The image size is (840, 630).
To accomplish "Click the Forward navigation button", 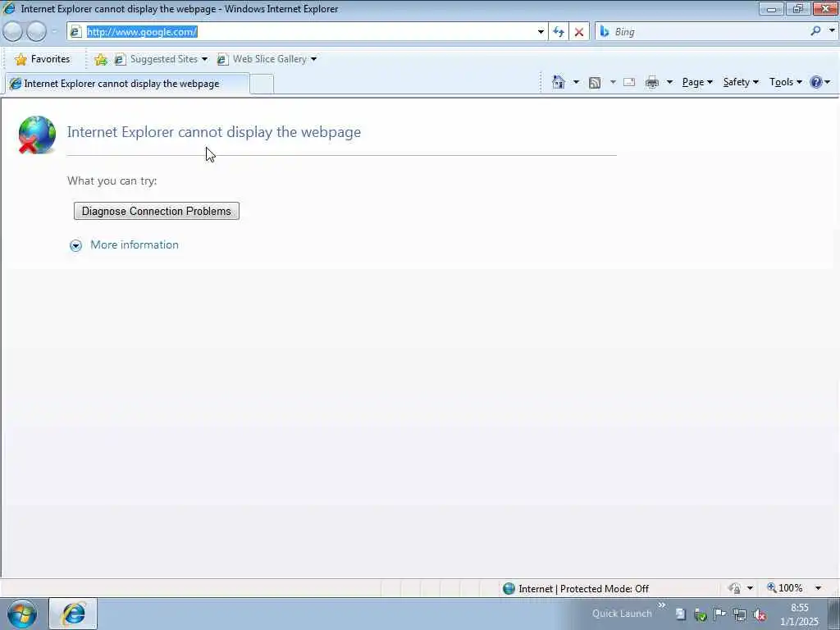I will 36,32.
